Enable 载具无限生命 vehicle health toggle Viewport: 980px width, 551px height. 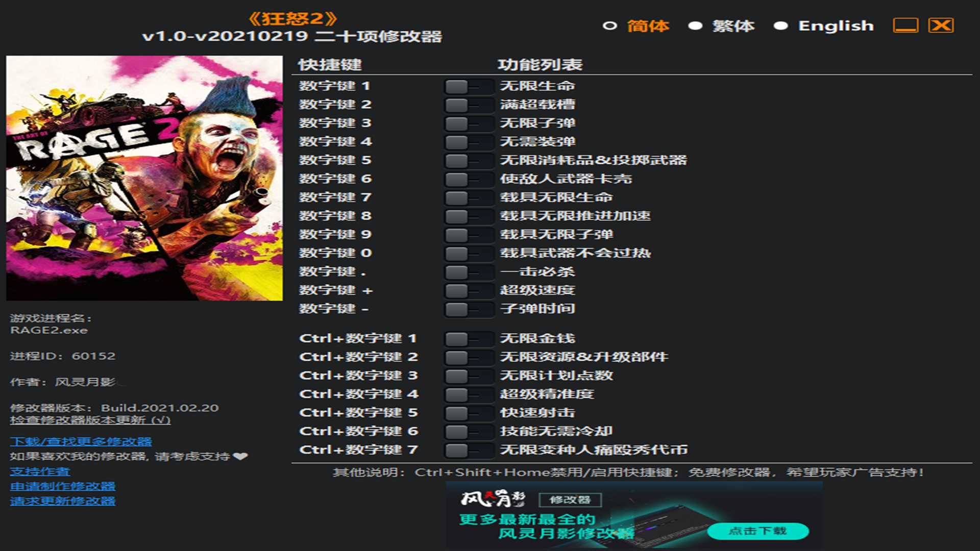468,198
